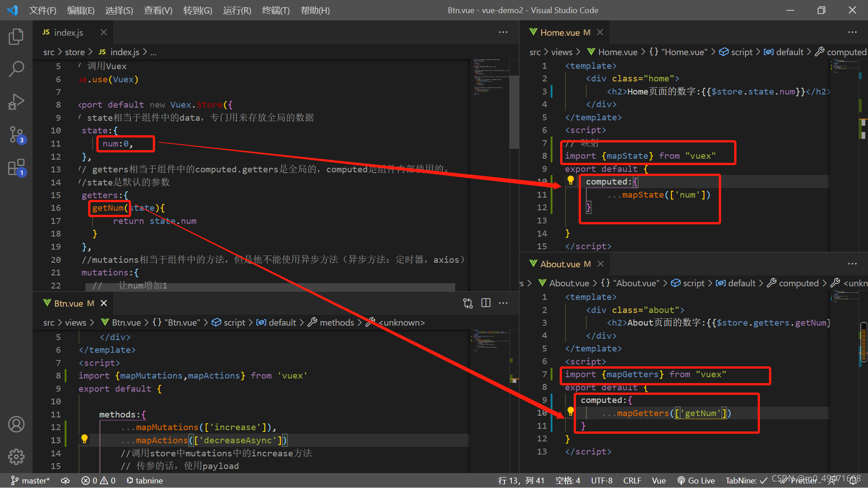Open the Explorer sidebar
868x488 pixels.
(16, 37)
